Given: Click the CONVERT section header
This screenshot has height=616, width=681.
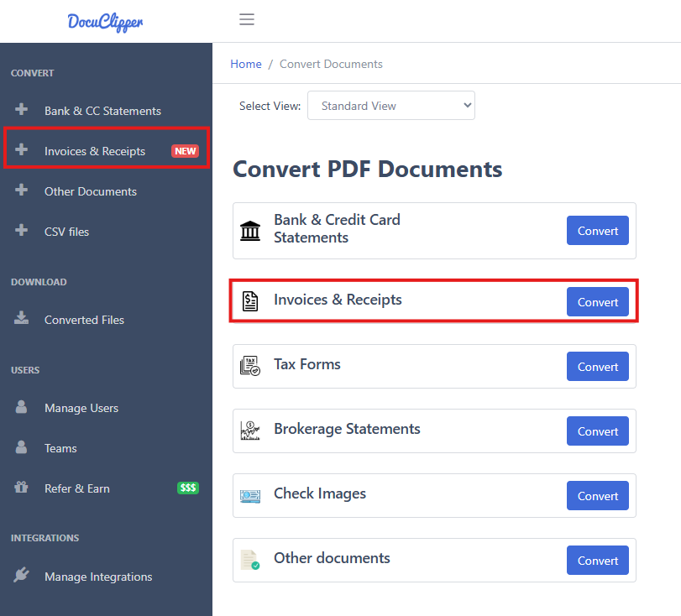Looking at the screenshot, I should 32,73.
